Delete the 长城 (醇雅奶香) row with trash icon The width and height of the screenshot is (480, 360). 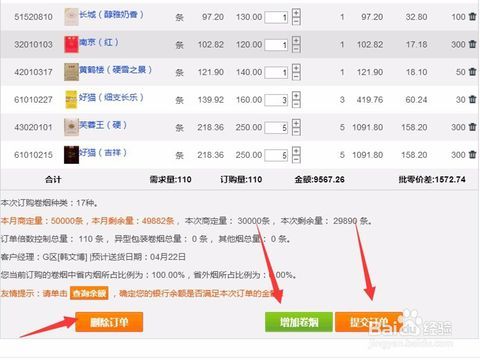pos(472,16)
